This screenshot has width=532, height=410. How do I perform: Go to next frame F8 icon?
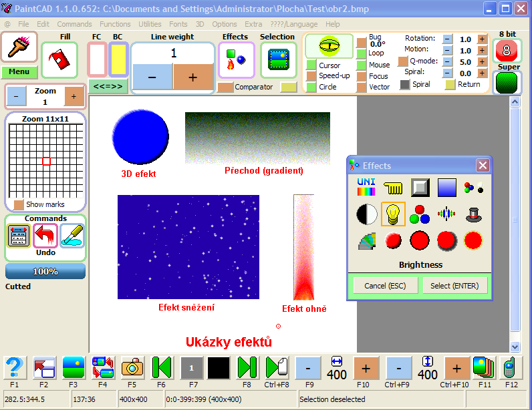247,368
